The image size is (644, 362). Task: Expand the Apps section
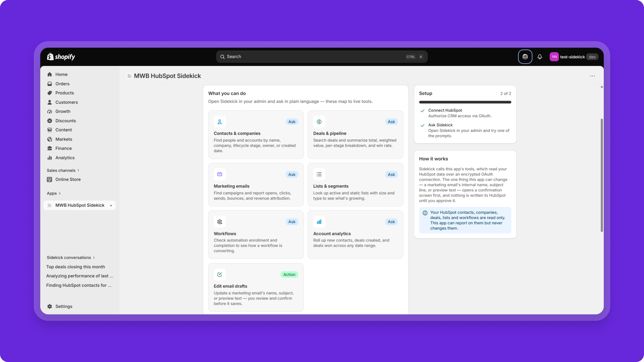pyautogui.click(x=54, y=193)
